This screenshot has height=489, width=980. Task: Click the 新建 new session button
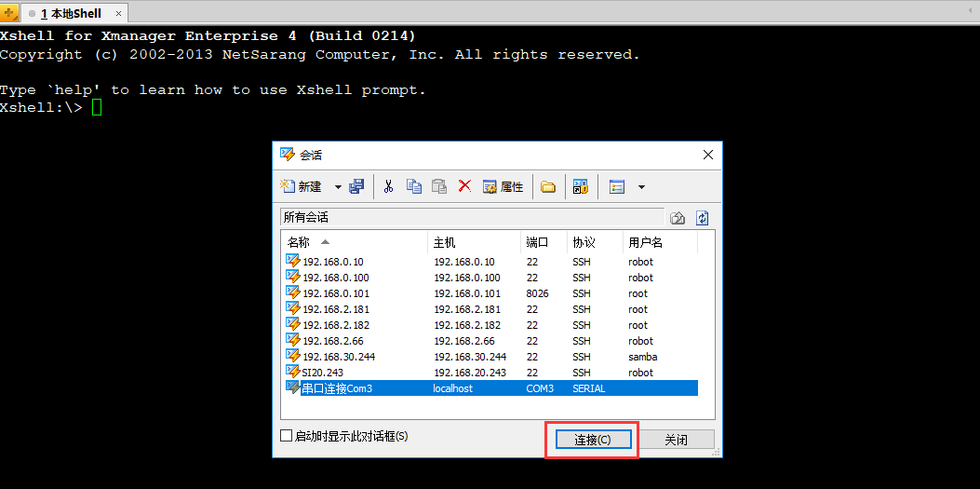coord(301,186)
